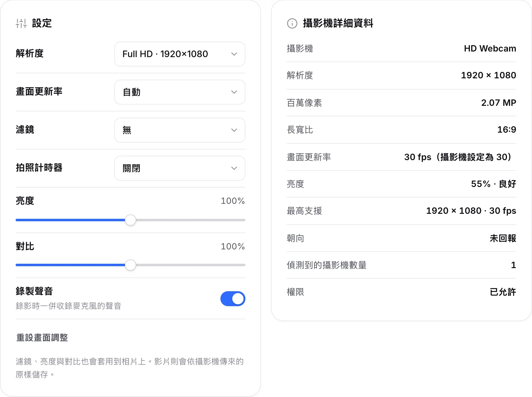
Task: Click the info icon beside 攝影機詳細資料
Action: (x=292, y=23)
